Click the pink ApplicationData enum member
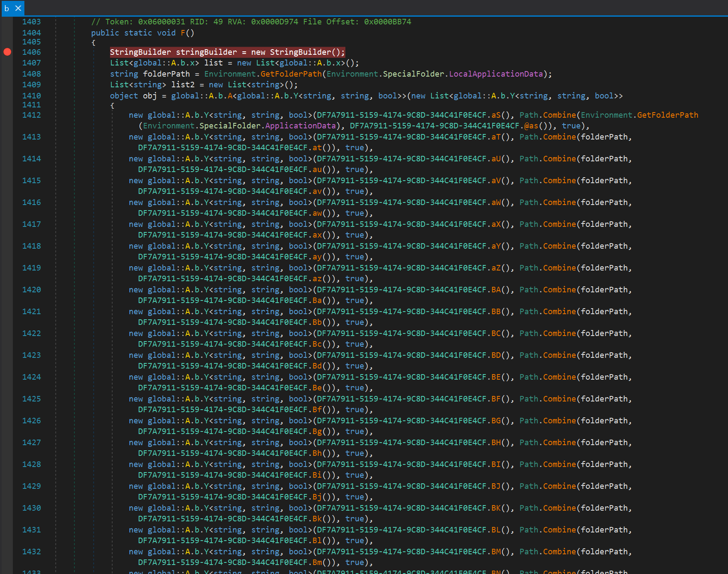 pyautogui.click(x=300, y=126)
